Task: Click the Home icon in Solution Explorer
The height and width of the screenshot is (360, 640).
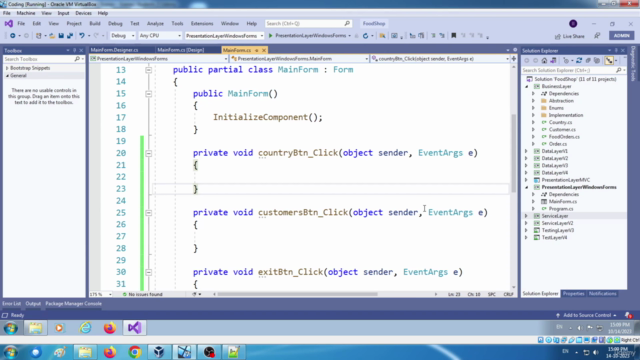Action: 544,60
